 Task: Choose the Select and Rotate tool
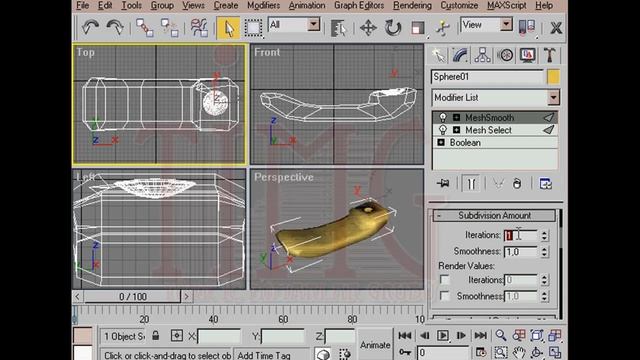pos(393,28)
